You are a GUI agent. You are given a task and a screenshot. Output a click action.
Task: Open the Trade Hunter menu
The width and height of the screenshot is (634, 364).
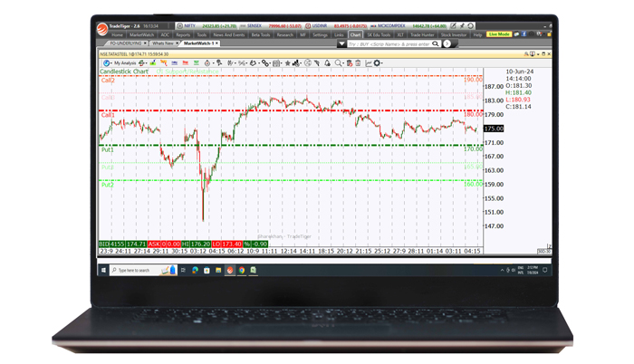(422, 34)
